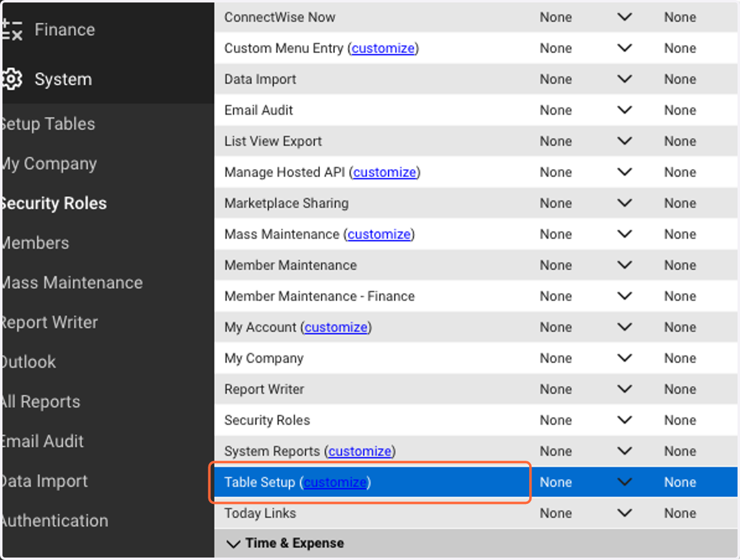Open dropdown arrow in System Reports row

pos(625,451)
